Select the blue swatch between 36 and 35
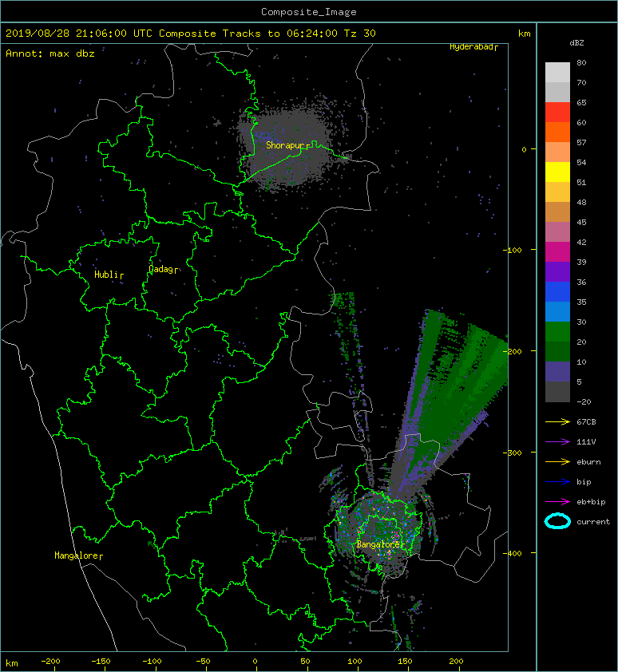The image size is (618, 672). tap(557, 291)
